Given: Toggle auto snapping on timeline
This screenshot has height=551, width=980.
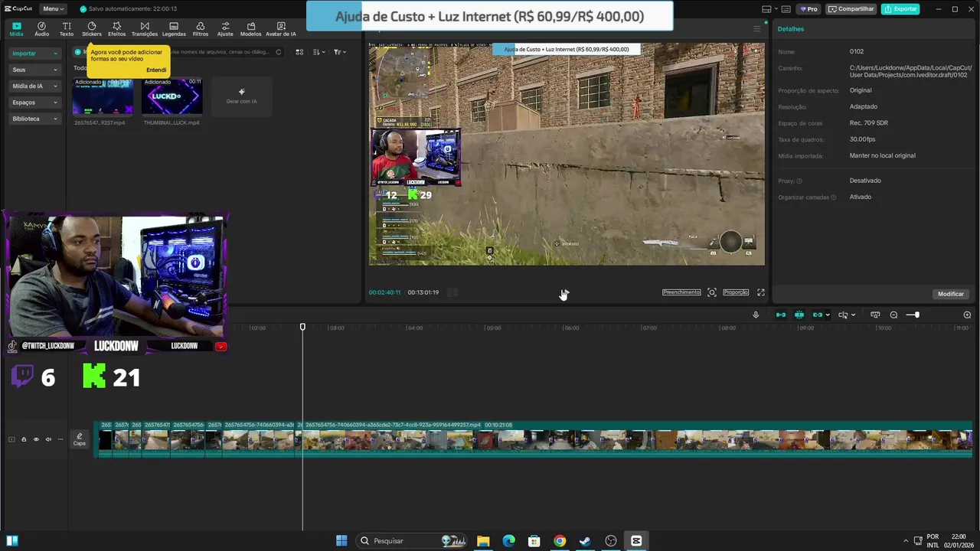Looking at the screenshot, I should coord(799,315).
